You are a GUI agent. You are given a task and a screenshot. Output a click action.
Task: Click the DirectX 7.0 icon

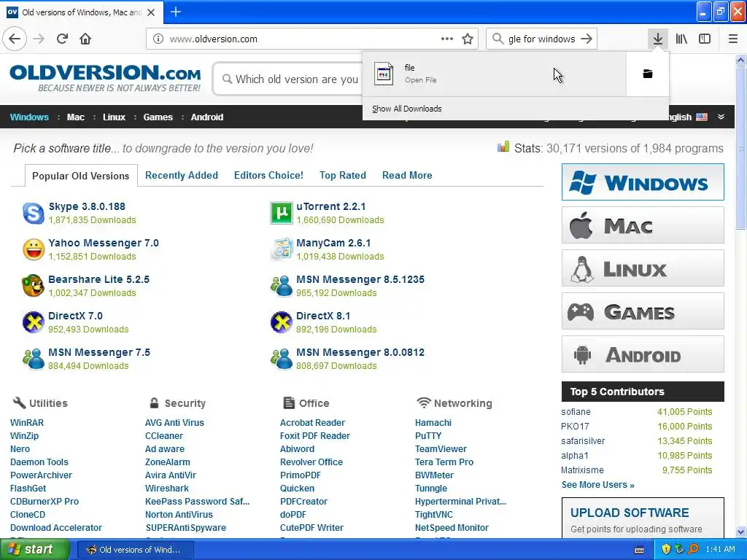(x=34, y=322)
